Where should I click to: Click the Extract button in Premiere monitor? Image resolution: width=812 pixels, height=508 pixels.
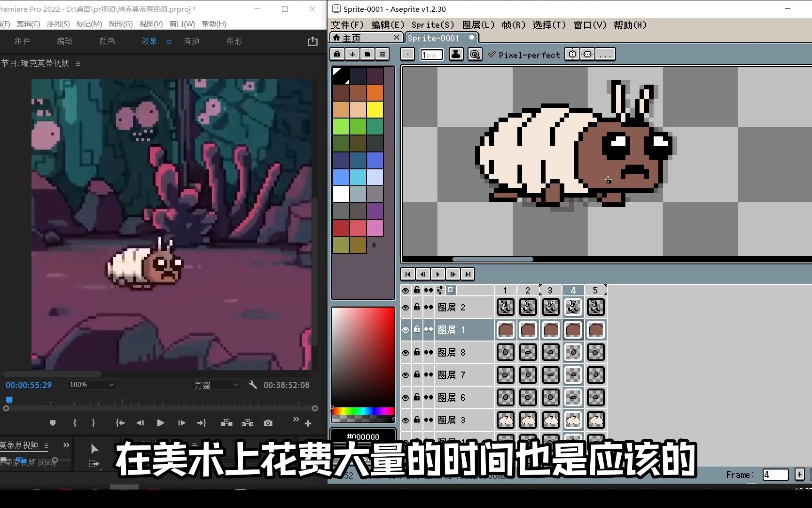247,423
